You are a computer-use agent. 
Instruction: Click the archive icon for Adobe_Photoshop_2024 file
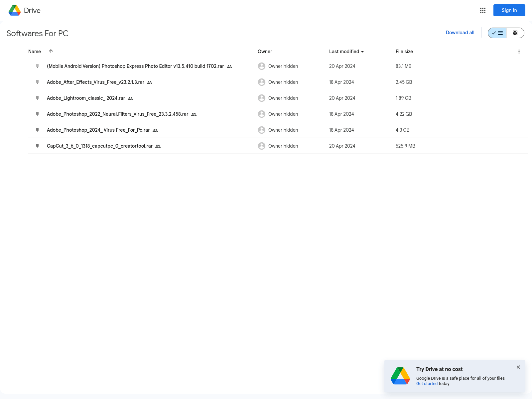tap(37, 130)
